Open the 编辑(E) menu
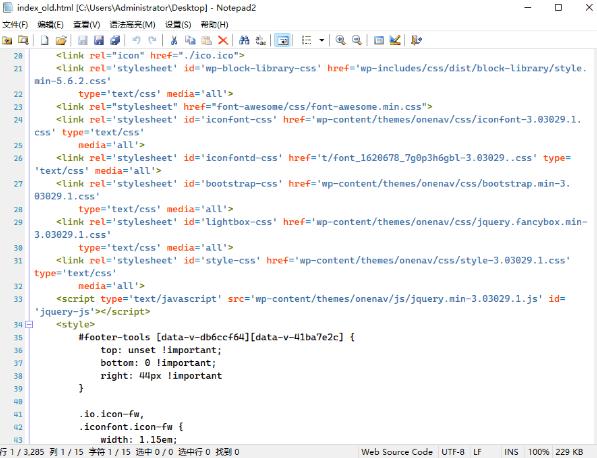This screenshot has height=458, width=597. click(50, 25)
